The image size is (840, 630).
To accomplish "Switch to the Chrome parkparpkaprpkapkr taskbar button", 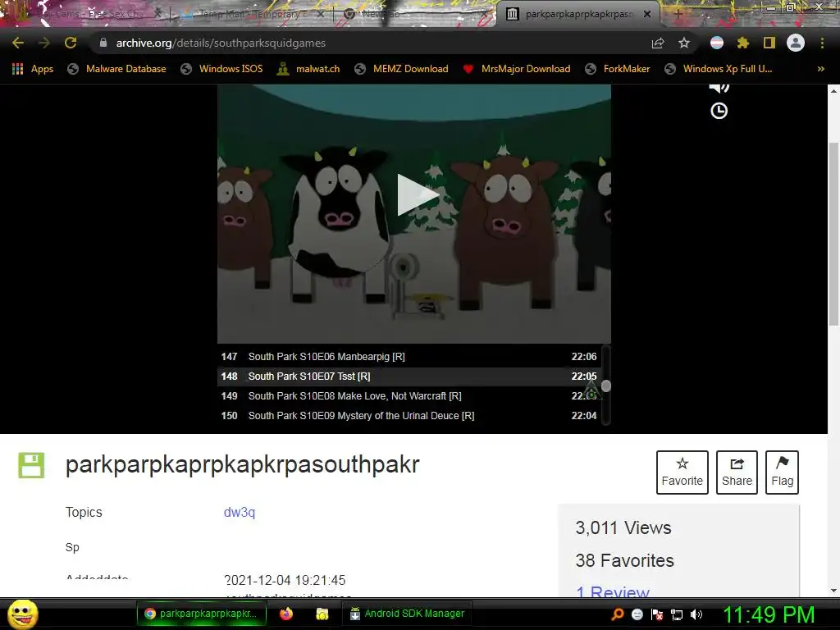I will tap(202, 614).
